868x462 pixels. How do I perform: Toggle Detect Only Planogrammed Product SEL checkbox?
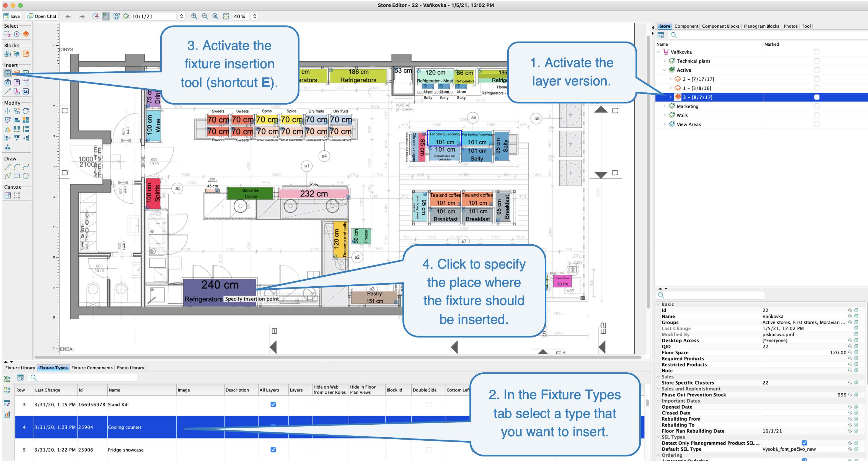(x=804, y=443)
